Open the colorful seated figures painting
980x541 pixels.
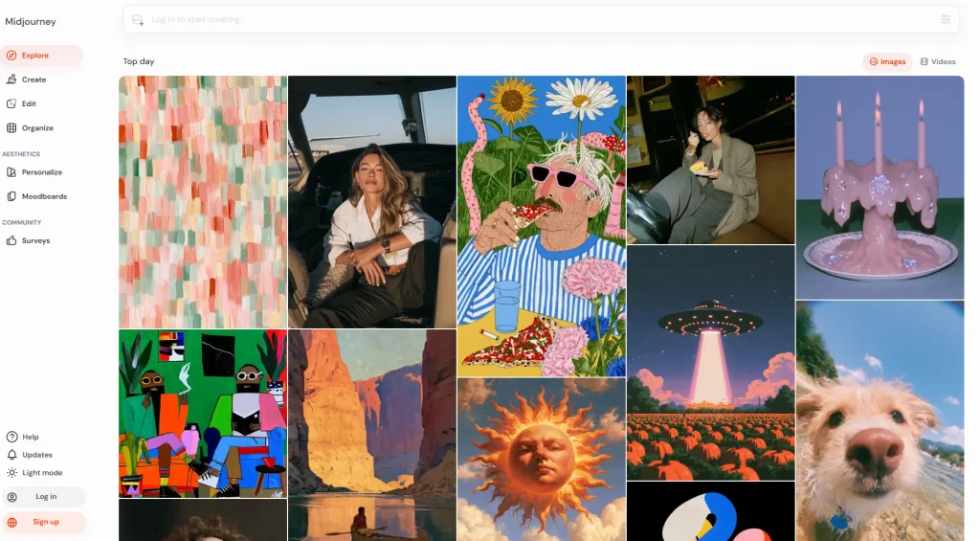pos(203,414)
